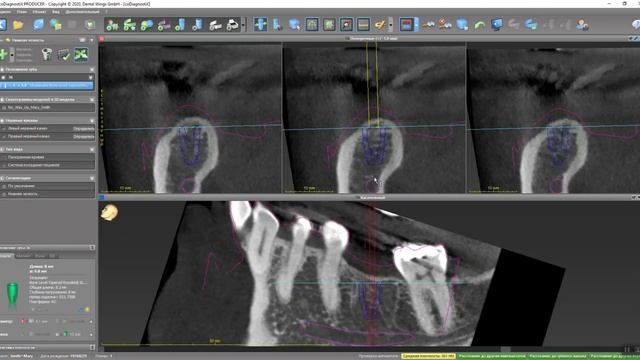This screenshot has height=360, width=640.
Task: Toggle the horizontal line view mode icon
Action: [x=363, y=24]
